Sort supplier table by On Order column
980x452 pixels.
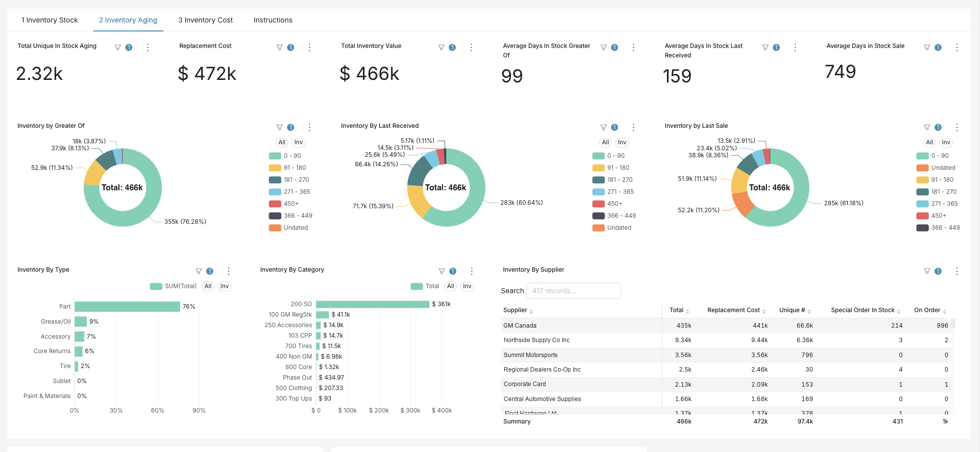tap(930, 311)
